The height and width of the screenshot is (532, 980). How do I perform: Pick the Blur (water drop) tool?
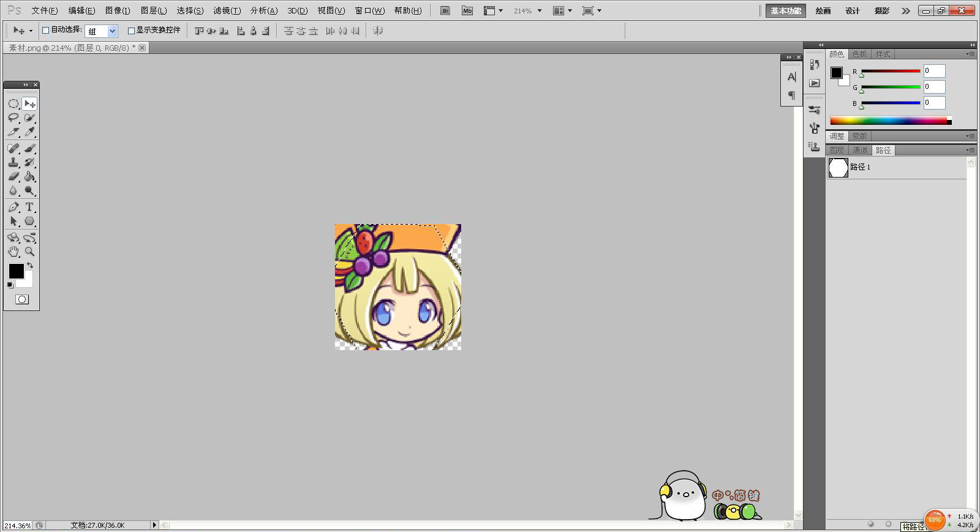(13, 190)
